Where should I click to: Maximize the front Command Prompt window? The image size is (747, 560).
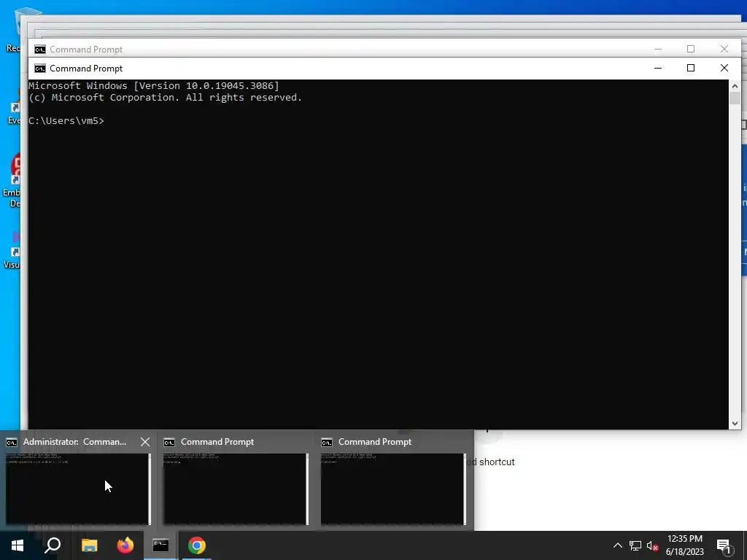[x=691, y=68]
